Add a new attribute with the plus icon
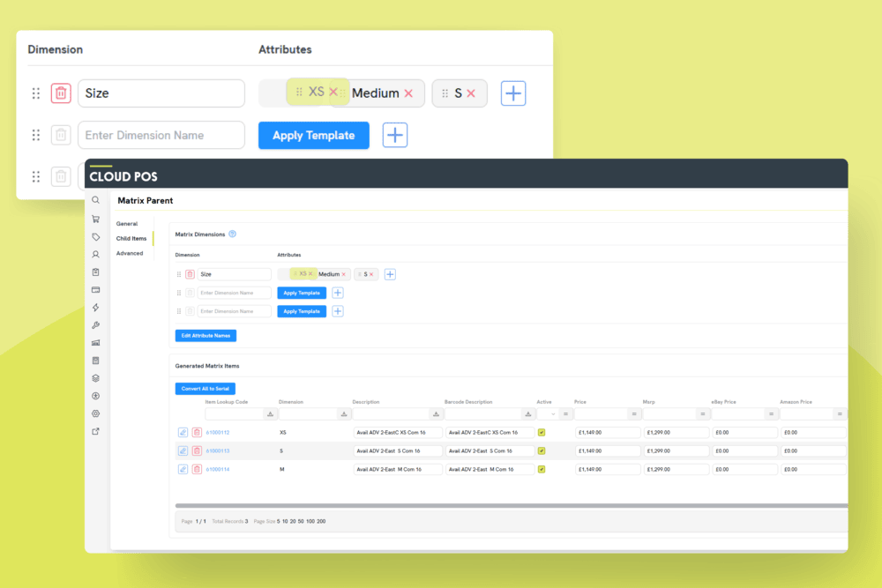 [x=391, y=274]
